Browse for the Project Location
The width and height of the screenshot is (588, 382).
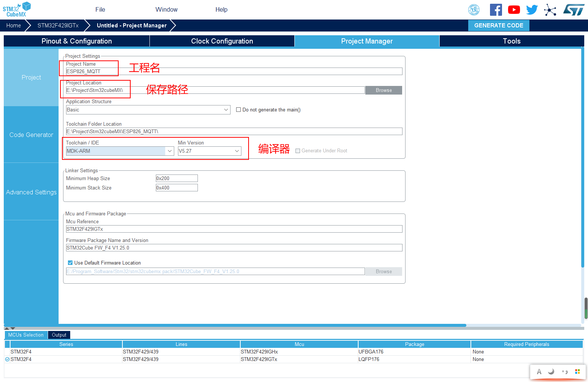384,90
